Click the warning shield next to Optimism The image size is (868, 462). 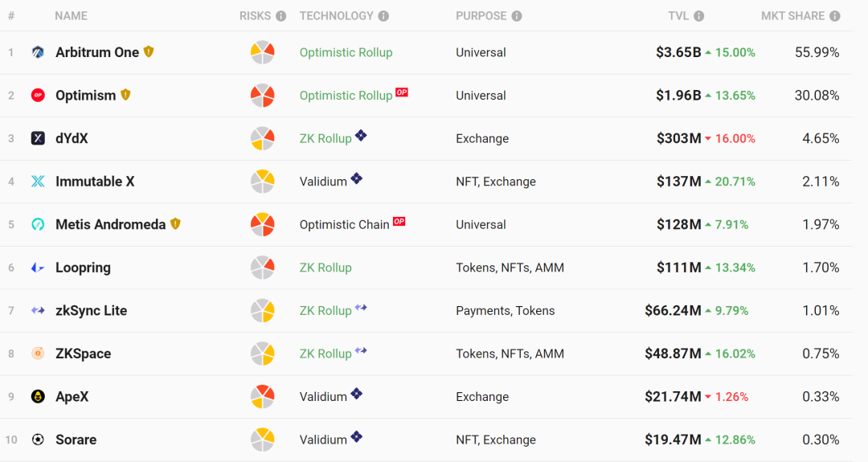coord(125,95)
